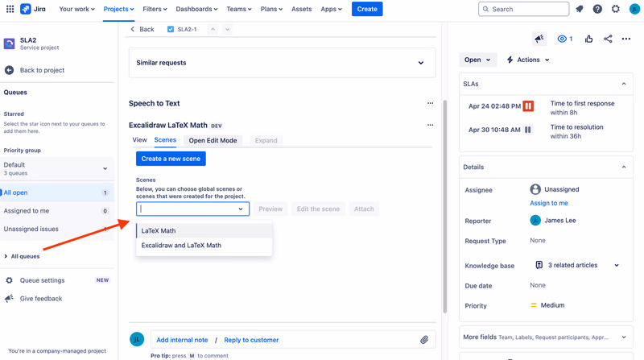The height and width of the screenshot is (360, 644).
Task: Expand All queues
Action: pyautogui.click(x=22, y=256)
